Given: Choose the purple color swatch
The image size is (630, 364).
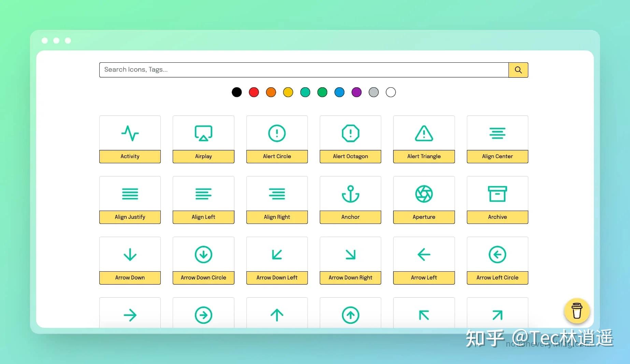Looking at the screenshot, I should (356, 92).
